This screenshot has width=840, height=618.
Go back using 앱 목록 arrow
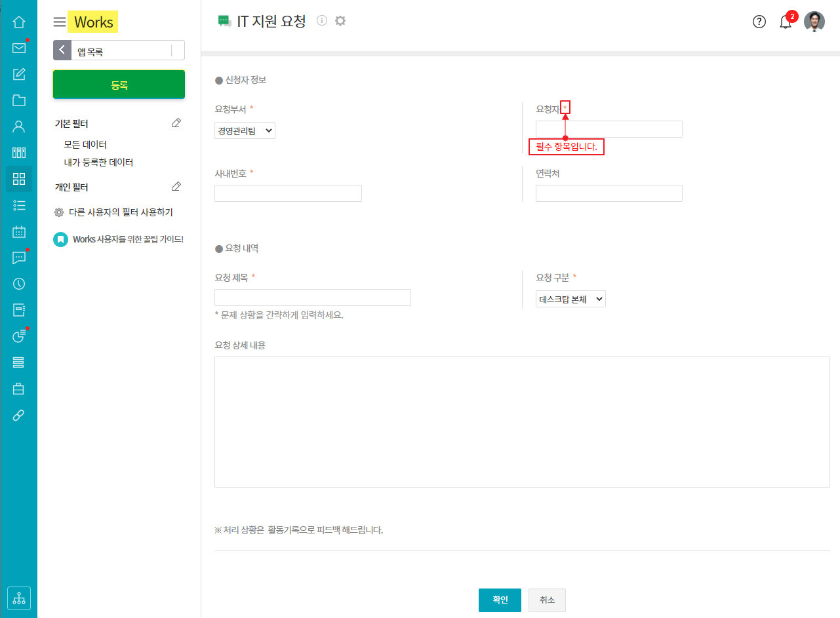pos(62,50)
